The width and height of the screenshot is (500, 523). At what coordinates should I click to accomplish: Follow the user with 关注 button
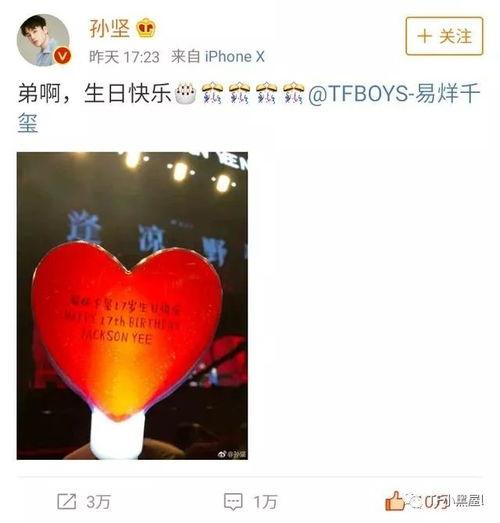click(x=444, y=36)
